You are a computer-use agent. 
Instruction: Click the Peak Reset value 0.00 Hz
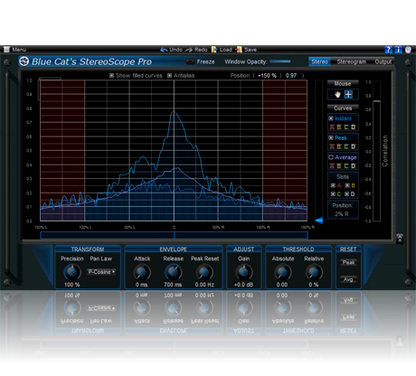tap(204, 285)
